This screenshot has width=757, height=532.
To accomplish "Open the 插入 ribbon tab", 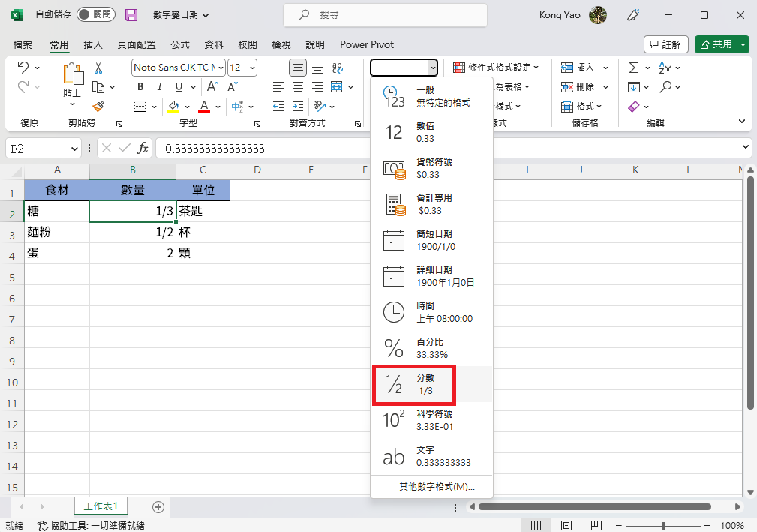I will (93, 45).
